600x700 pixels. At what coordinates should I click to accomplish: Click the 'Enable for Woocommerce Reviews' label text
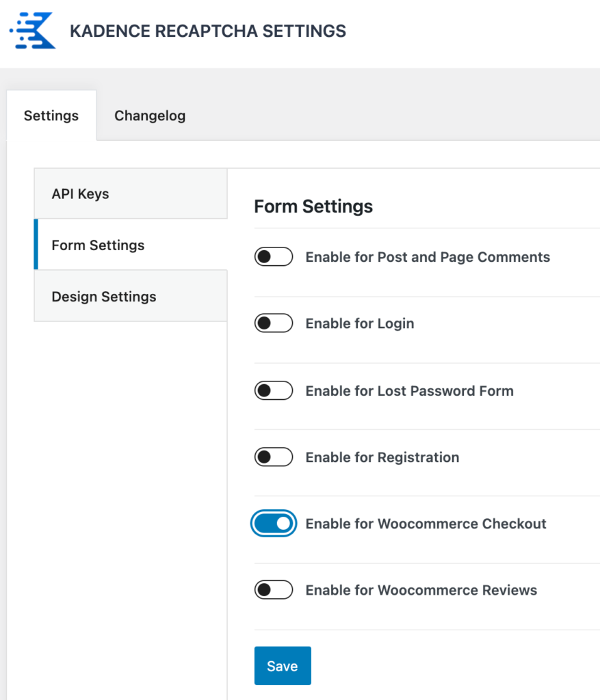point(421,590)
